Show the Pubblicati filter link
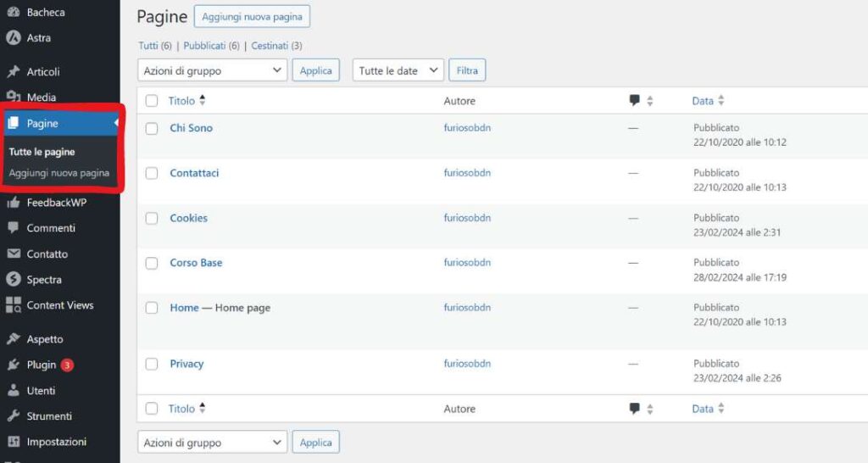The image size is (868, 463). tap(204, 46)
